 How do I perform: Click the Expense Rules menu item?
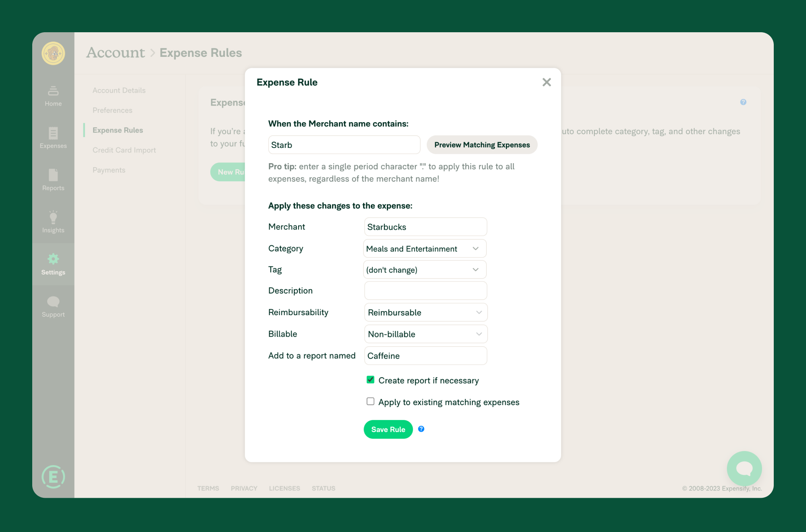click(x=118, y=129)
